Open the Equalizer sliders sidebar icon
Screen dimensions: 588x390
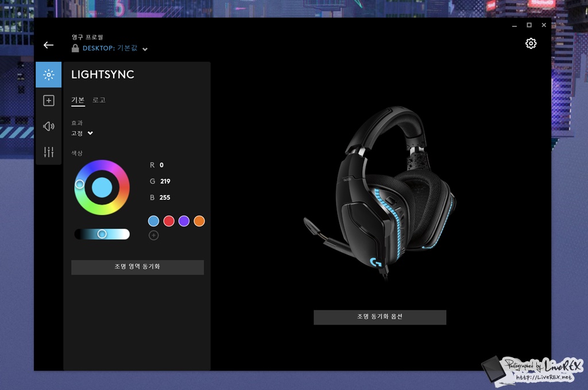(x=49, y=152)
